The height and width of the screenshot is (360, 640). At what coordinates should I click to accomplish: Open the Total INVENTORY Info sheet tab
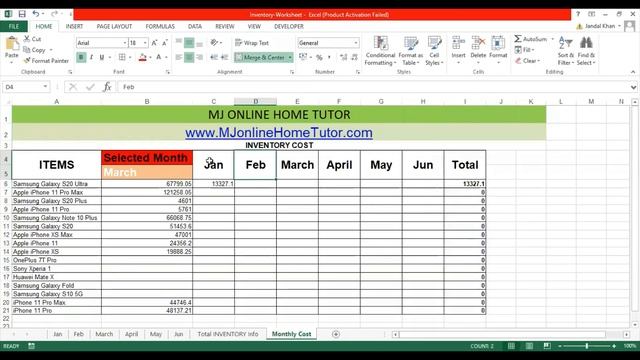pyautogui.click(x=228, y=334)
